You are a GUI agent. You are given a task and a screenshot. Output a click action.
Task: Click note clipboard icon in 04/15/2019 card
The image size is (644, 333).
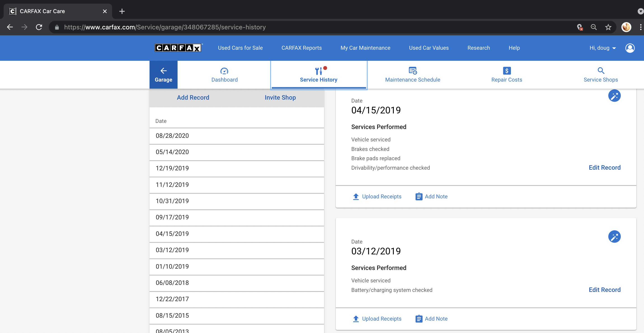tap(419, 197)
